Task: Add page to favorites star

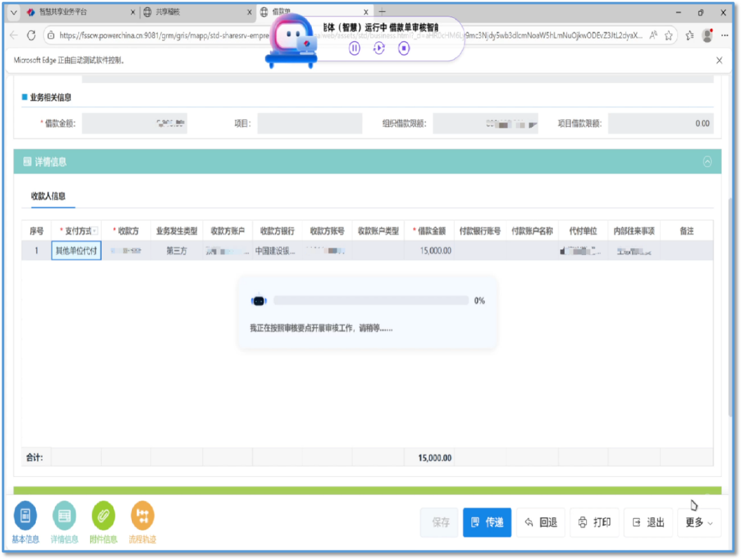Action: pos(668,36)
